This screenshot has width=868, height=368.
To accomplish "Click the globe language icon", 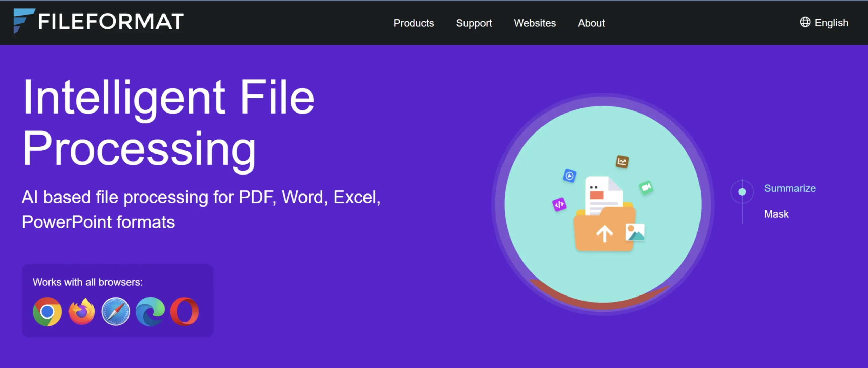I will point(805,22).
